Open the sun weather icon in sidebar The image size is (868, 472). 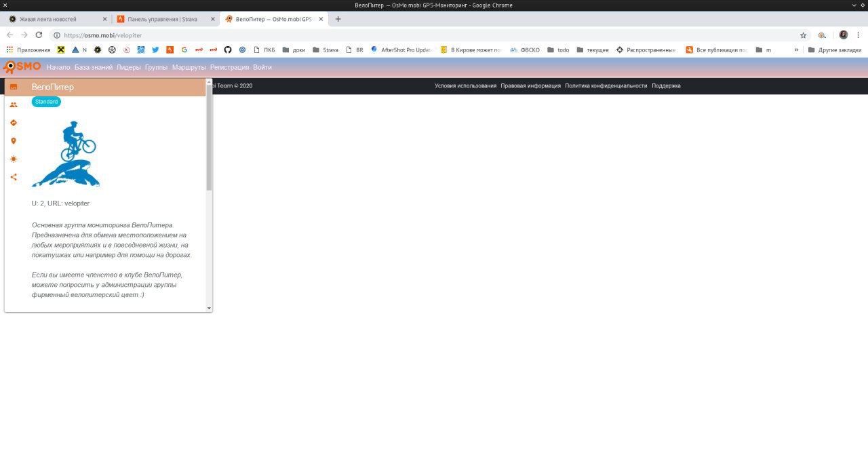coord(14,159)
